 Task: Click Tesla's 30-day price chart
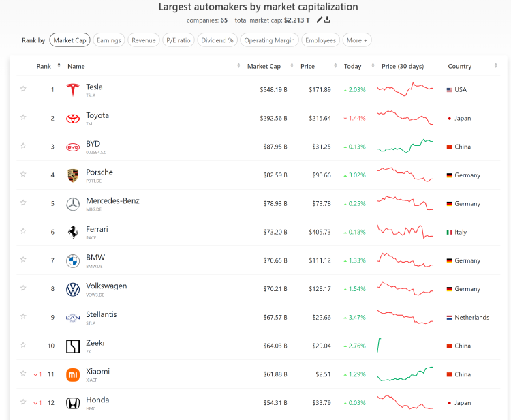click(x=405, y=89)
